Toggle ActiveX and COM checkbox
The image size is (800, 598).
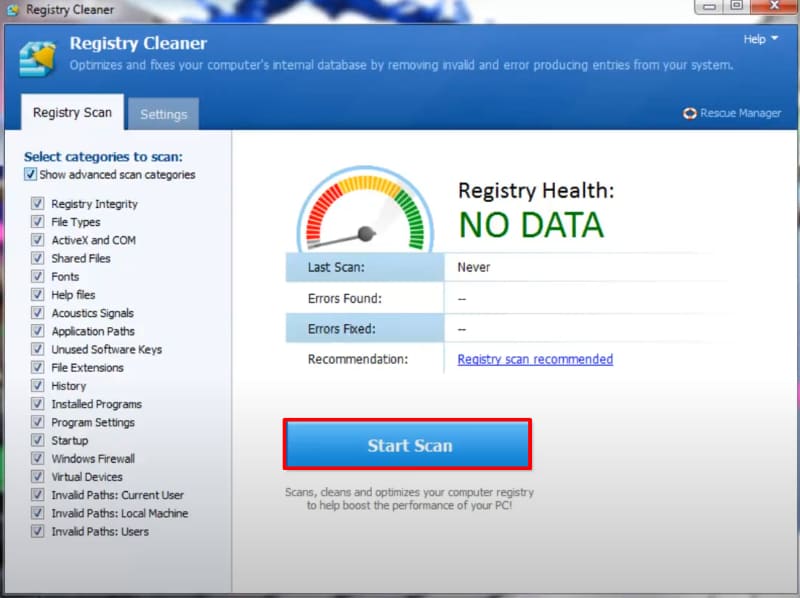[x=37, y=240]
